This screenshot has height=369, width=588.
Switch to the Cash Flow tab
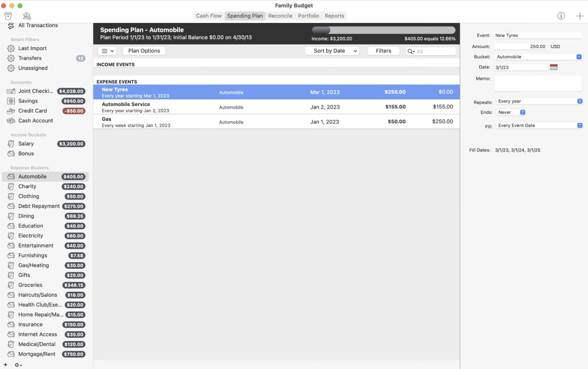pos(209,16)
